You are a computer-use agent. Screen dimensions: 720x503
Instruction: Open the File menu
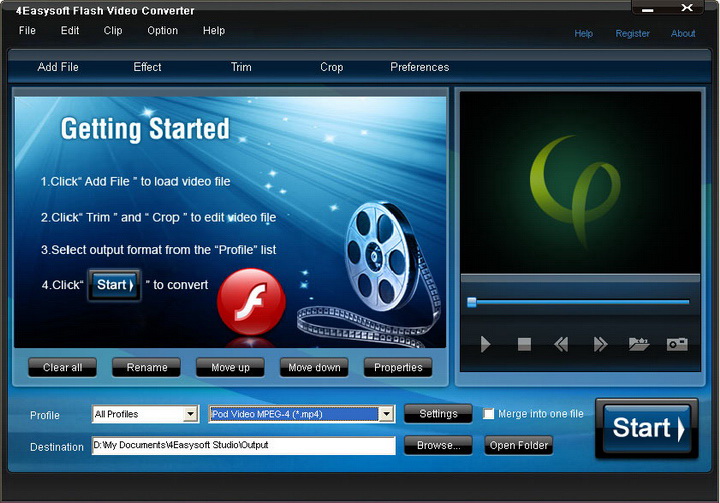(27, 31)
